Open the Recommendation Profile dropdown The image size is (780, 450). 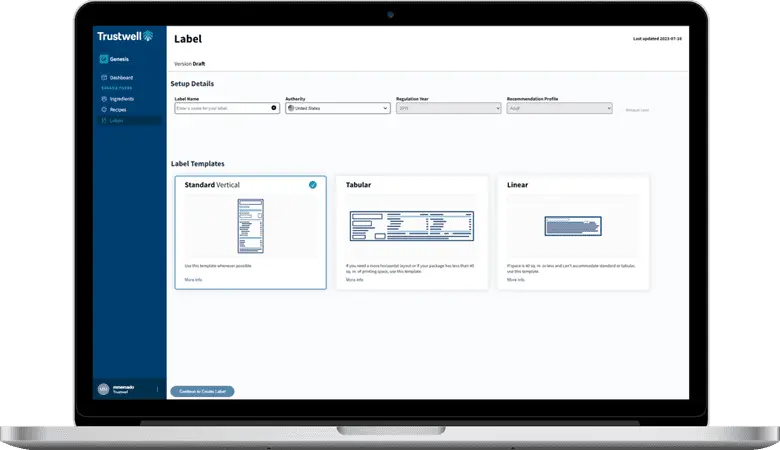click(x=559, y=108)
